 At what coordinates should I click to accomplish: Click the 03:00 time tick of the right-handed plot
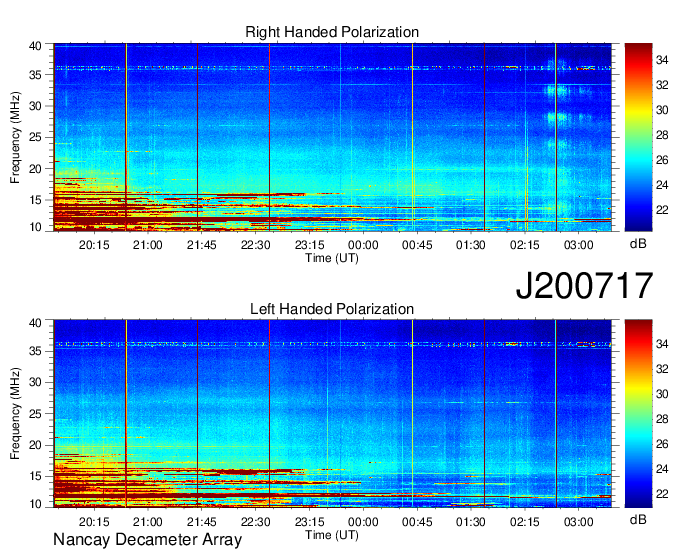pyautogui.click(x=579, y=245)
